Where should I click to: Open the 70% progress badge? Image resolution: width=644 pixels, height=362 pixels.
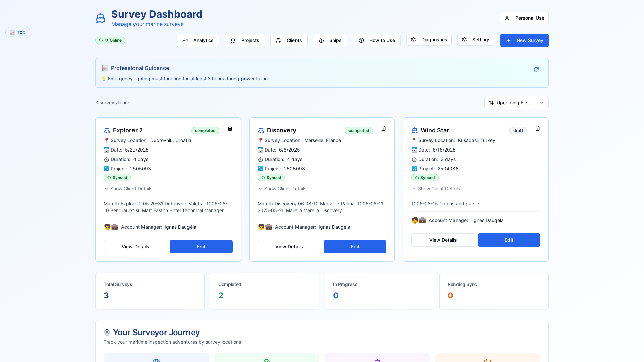coord(18,33)
